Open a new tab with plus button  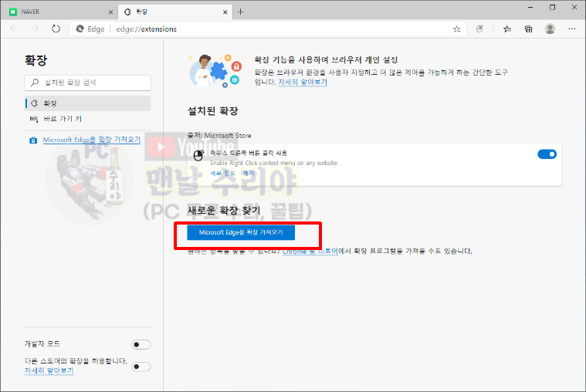tap(241, 12)
